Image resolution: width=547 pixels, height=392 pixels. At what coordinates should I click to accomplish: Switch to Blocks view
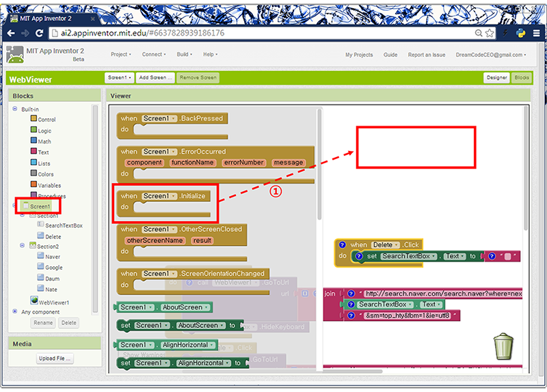(522, 78)
